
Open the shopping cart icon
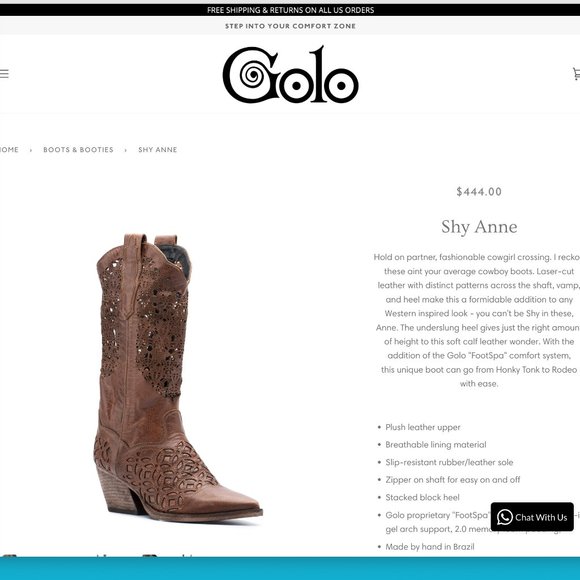click(x=576, y=74)
